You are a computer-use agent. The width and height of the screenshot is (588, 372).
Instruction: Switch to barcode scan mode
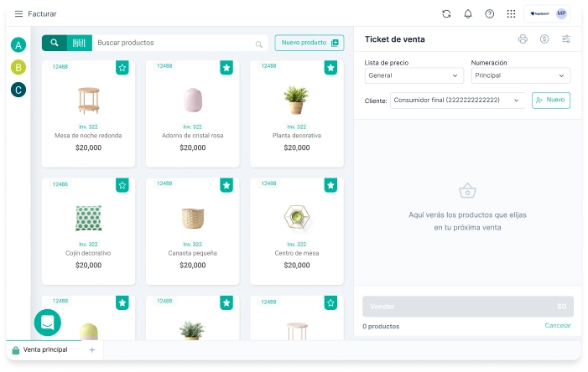coord(79,43)
